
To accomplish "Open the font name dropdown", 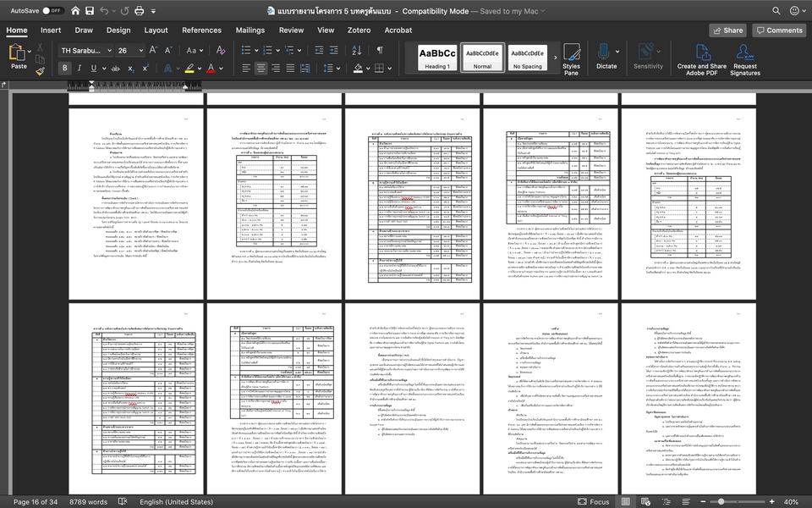I will pyautogui.click(x=109, y=50).
